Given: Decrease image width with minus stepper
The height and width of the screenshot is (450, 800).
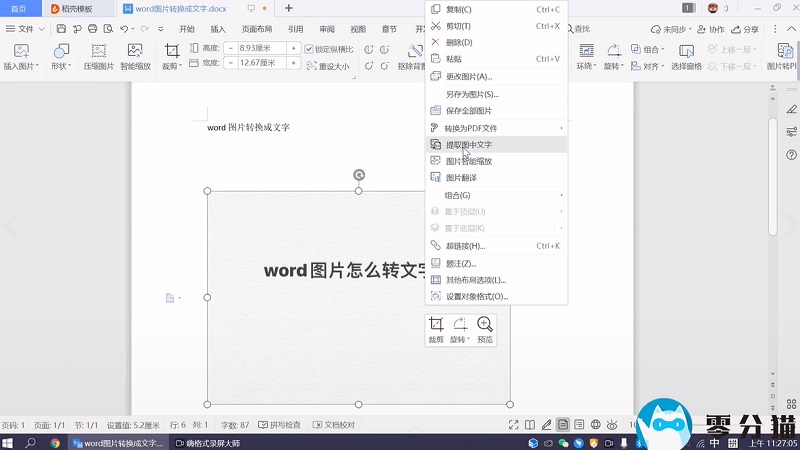Looking at the screenshot, I should click(x=231, y=63).
